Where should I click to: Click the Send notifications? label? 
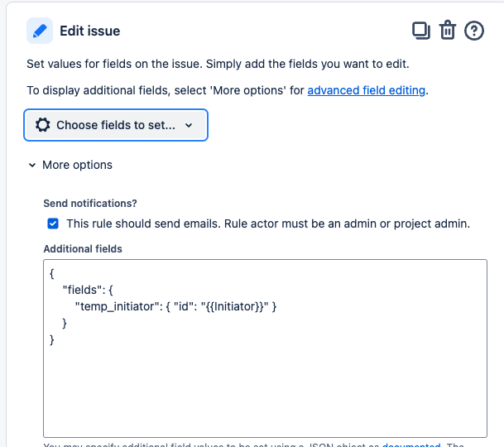click(x=90, y=204)
